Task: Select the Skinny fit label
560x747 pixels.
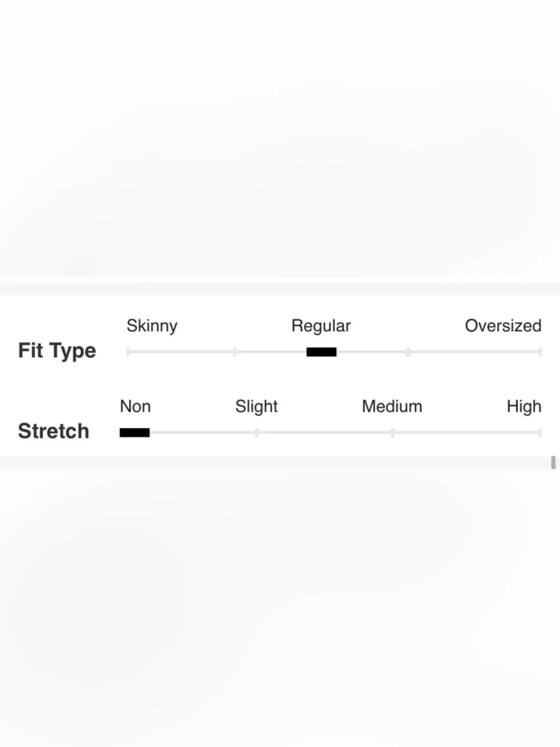Action: point(152,326)
